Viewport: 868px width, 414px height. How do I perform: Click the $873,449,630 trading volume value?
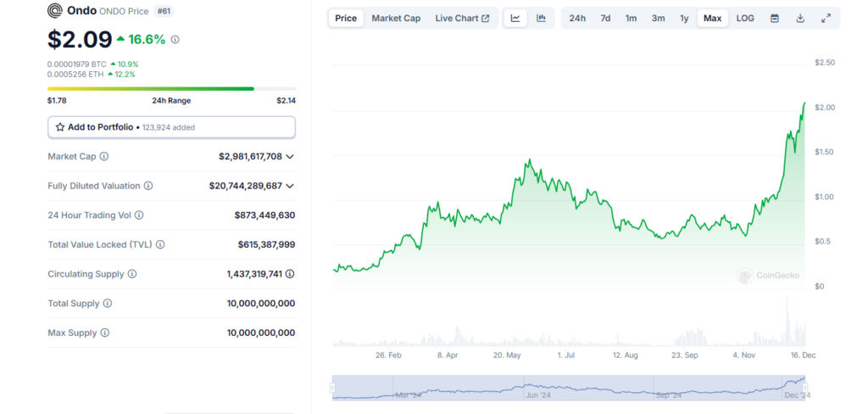click(264, 215)
